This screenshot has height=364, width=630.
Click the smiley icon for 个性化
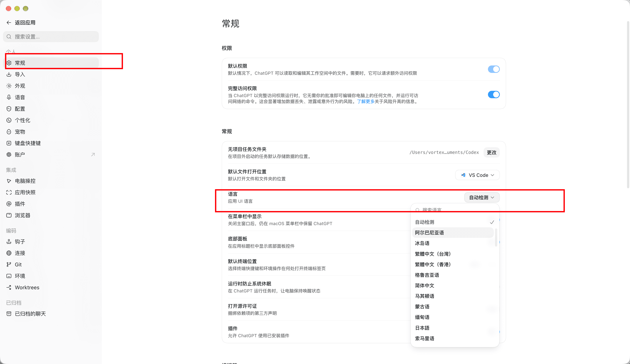coord(9,120)
